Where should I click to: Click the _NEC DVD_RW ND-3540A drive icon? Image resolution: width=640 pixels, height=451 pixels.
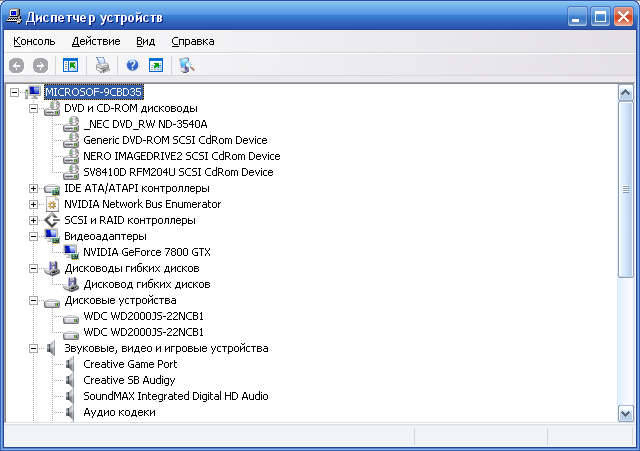click(x=71, y=124)
